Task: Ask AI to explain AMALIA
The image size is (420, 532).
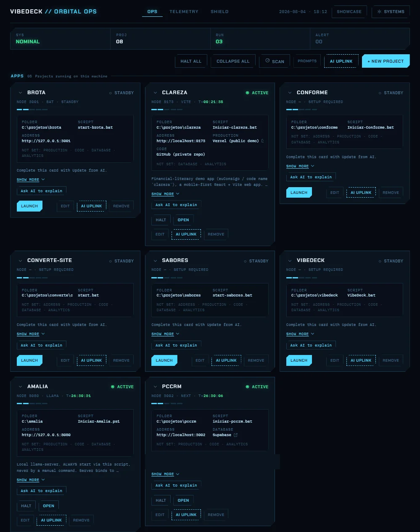Action: [x=41, y=491]
